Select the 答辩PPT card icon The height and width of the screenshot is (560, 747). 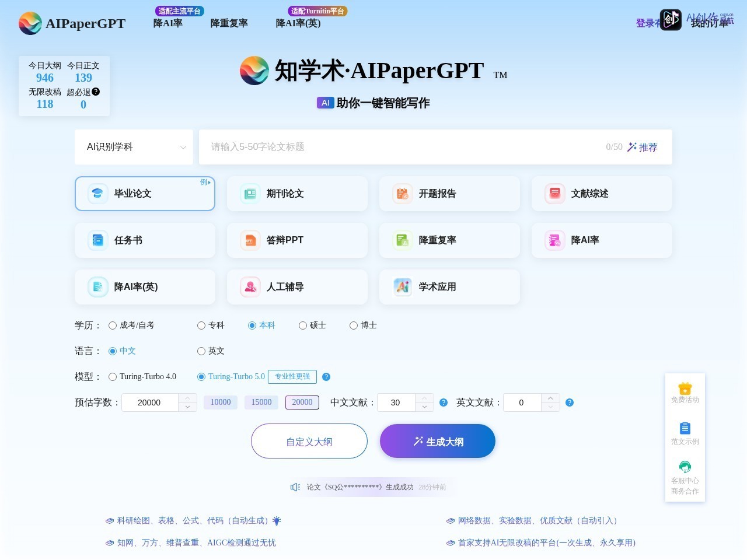[250, 240]
